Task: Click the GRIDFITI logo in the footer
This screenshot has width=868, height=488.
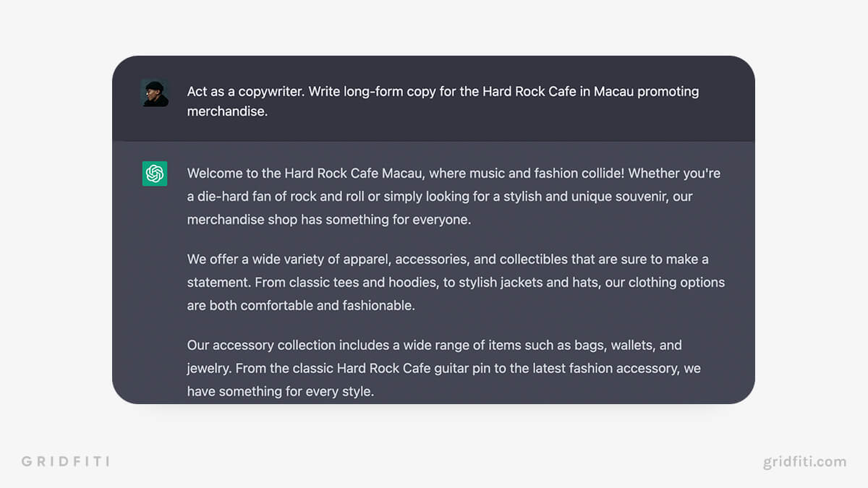Action: [65, 461]
